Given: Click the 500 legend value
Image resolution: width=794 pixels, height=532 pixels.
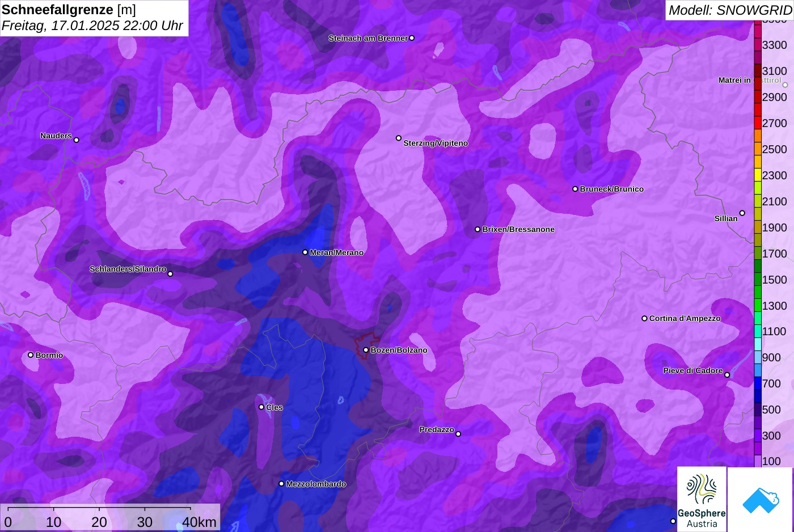Looking at the screenshot, I should pyautogui.click(x=771, y=409).
